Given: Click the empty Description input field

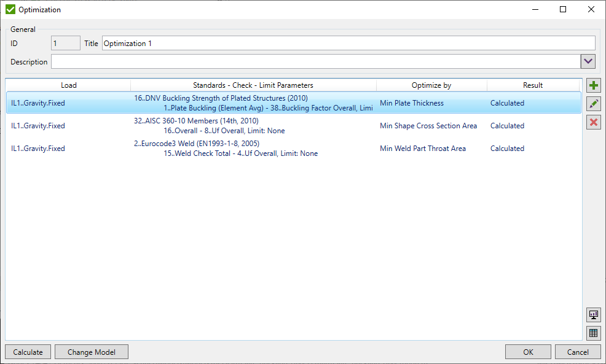Looking at the screenshot, I should pyautogui.click(x=307, y=61).
